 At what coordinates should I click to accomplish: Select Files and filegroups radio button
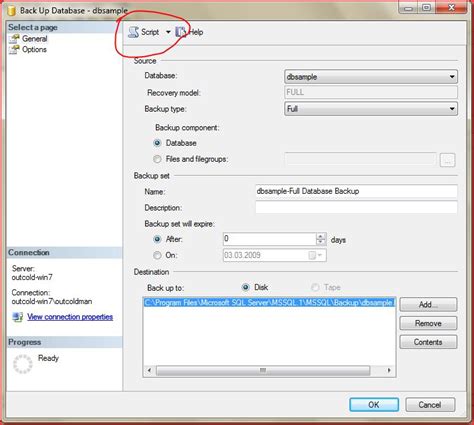point(157,159)
